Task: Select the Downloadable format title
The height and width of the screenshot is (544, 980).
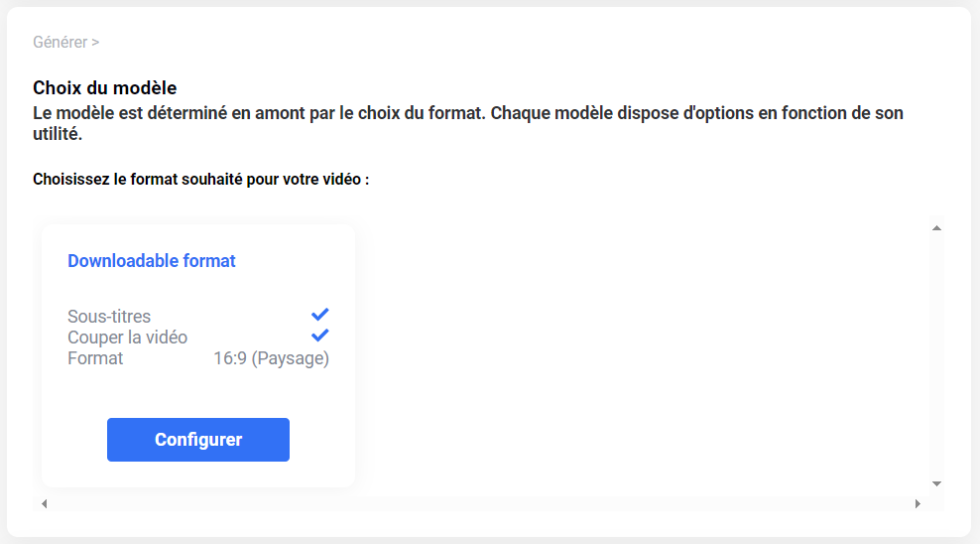Action: [151, 261]
